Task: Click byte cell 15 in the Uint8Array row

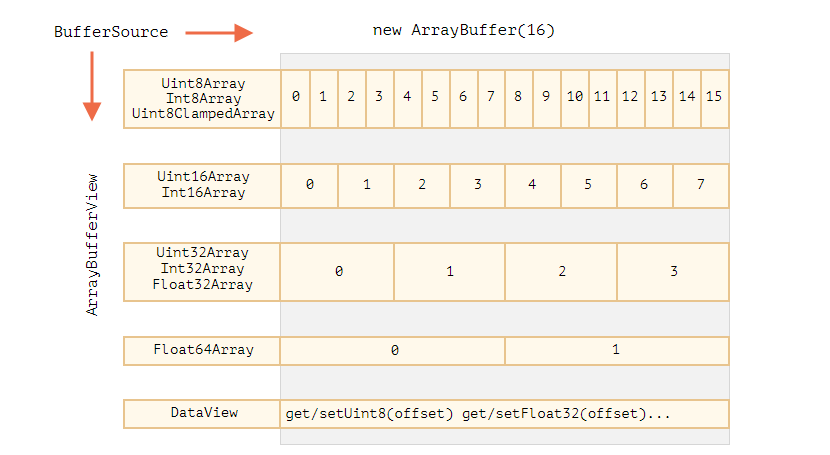Action: click(x=714, y=97)
